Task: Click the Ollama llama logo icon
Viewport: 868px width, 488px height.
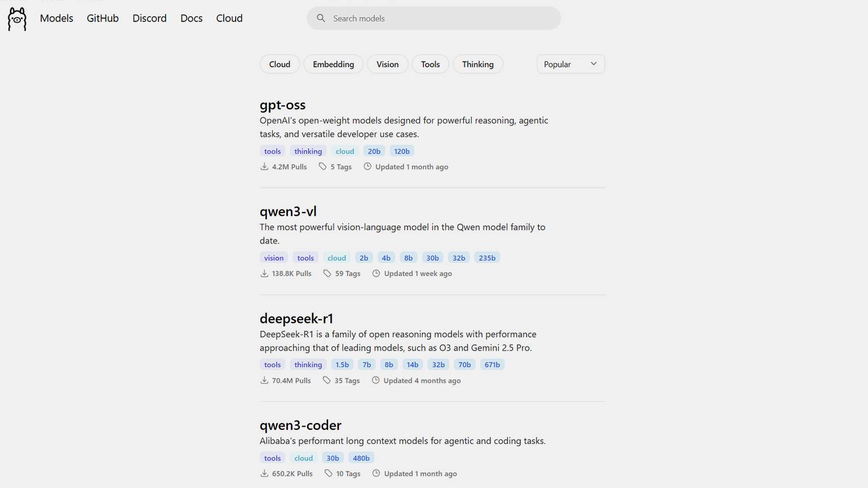Action: click(17, 19)
